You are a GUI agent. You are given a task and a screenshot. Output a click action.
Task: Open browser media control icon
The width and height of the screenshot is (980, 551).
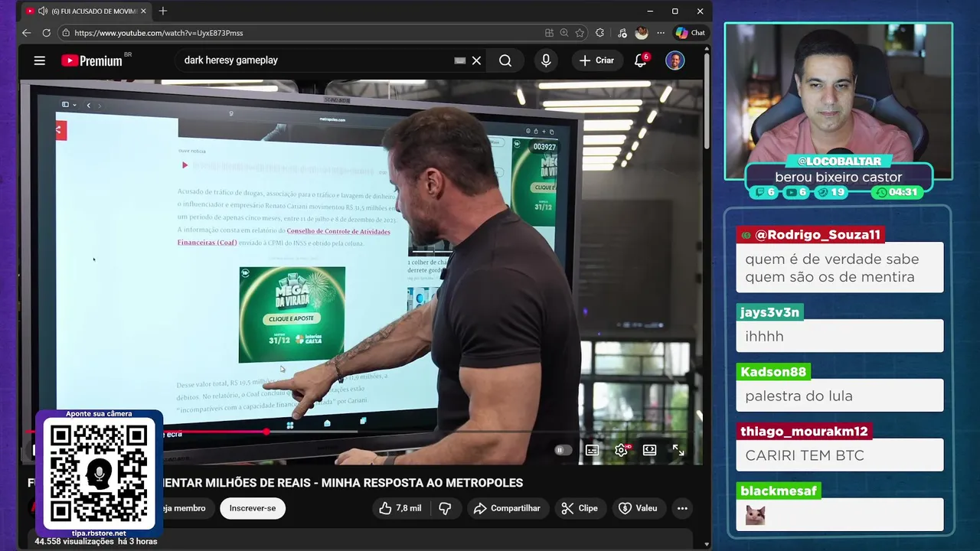point(622,33)
